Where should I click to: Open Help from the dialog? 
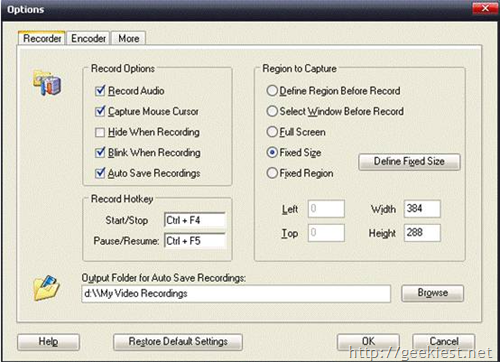[x=48, y=342]
